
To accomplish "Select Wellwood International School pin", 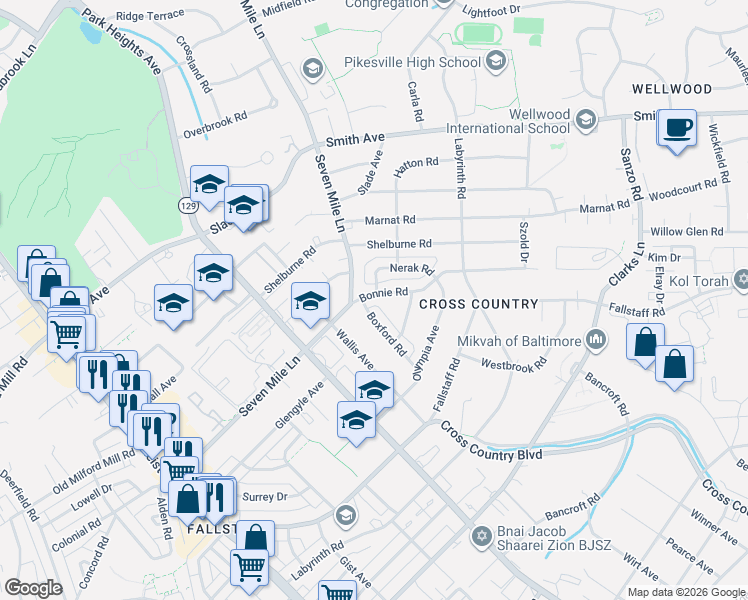I will 585,120.
